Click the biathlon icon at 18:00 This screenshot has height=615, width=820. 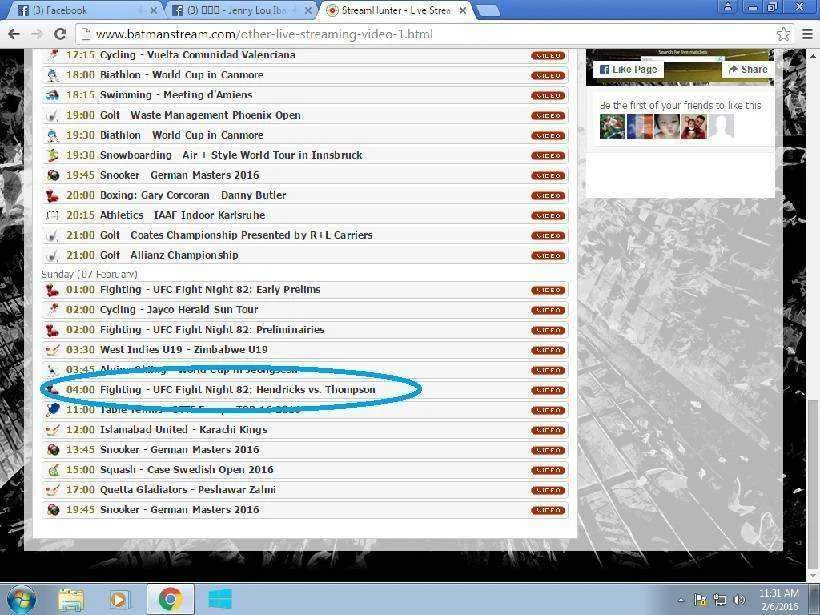(x=53, y=75)
